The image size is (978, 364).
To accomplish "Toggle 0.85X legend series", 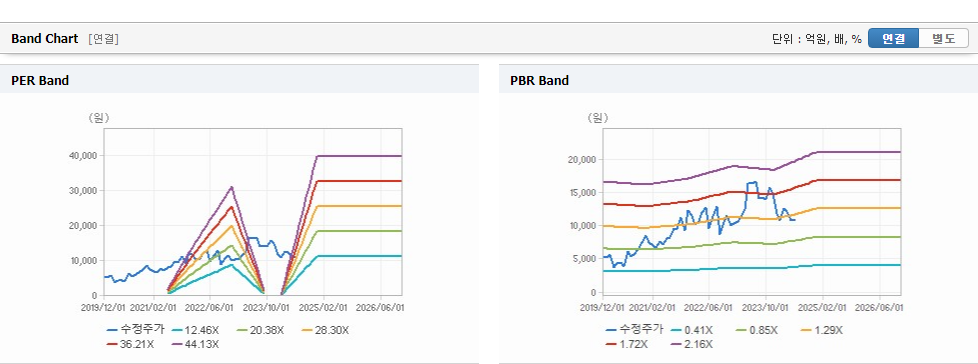I will tap(758, 330).
